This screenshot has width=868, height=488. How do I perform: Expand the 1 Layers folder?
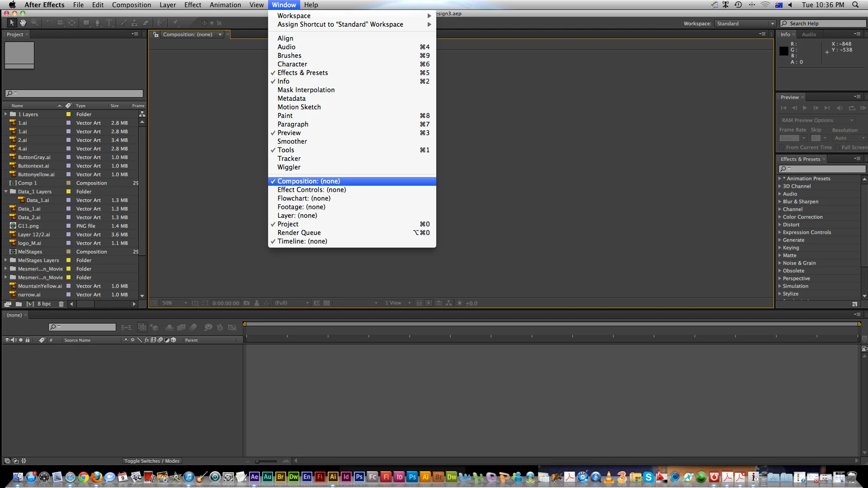point(6,114)
